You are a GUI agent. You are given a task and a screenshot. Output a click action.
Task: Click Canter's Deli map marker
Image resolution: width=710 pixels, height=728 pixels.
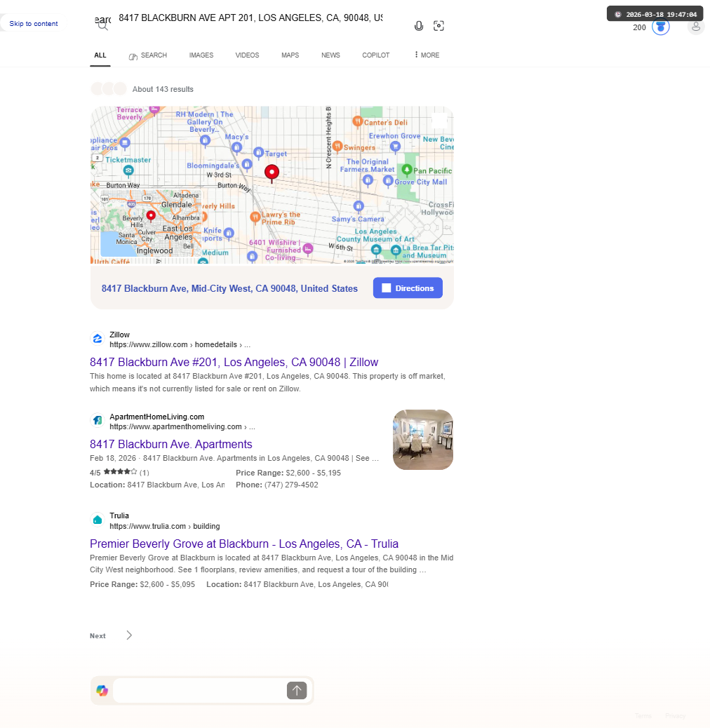coord(358,121)
